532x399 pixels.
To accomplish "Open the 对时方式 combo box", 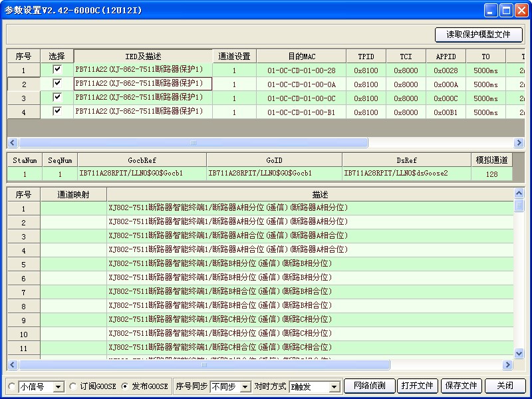I will click(334, 386).
